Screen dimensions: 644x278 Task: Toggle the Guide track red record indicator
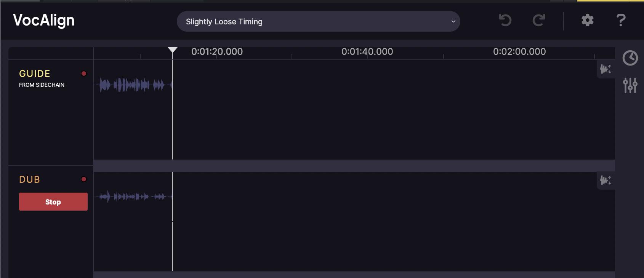click(84, 73)
